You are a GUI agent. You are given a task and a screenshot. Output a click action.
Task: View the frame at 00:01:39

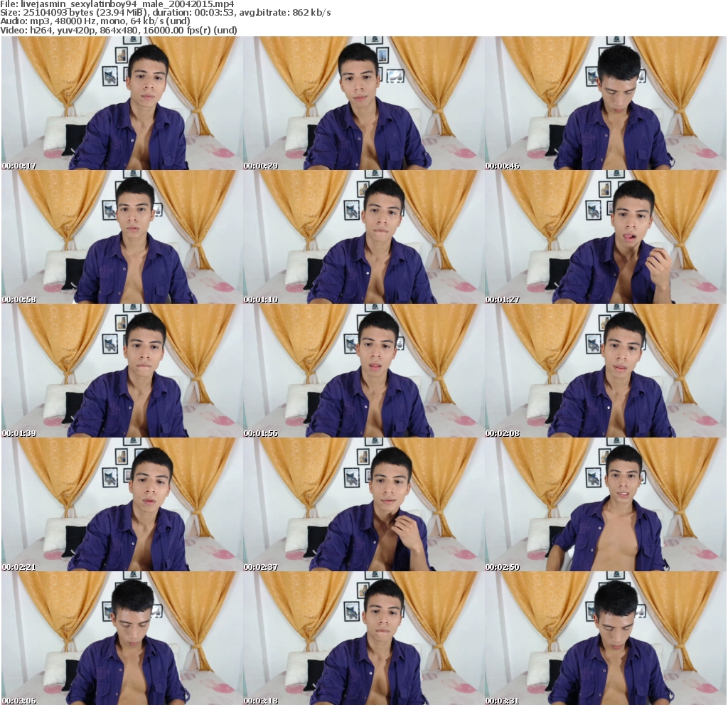click(122, 371)
